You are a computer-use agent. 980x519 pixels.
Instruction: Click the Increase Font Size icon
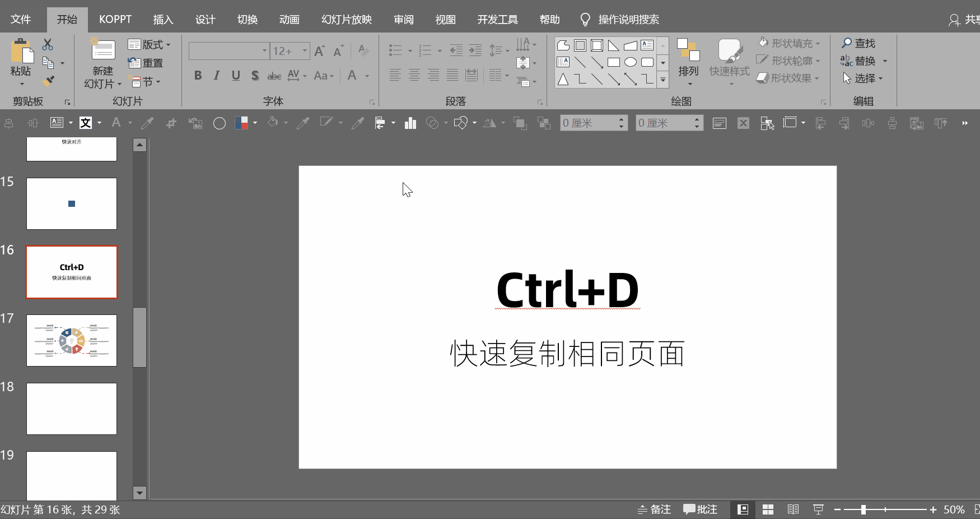(x=319, y=52)
